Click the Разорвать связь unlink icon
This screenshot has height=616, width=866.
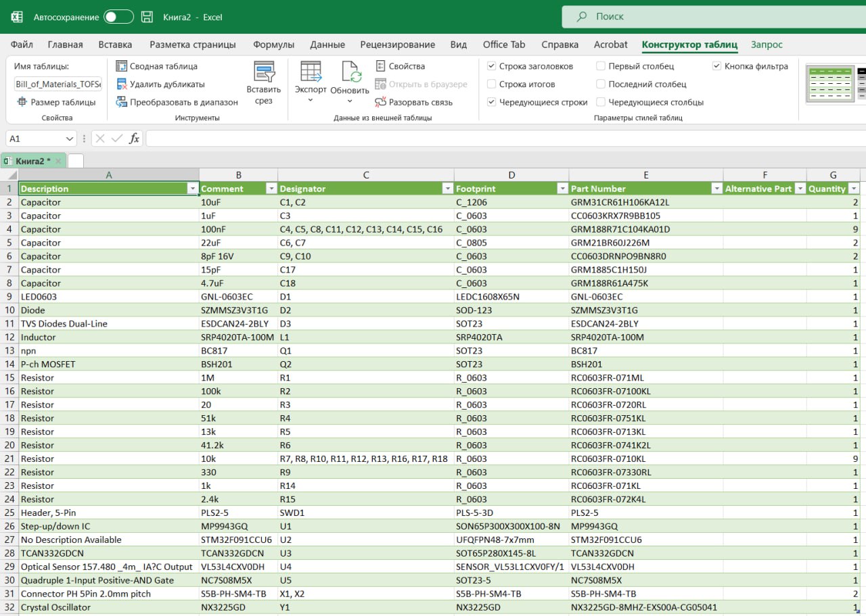[x=381, y=102]
